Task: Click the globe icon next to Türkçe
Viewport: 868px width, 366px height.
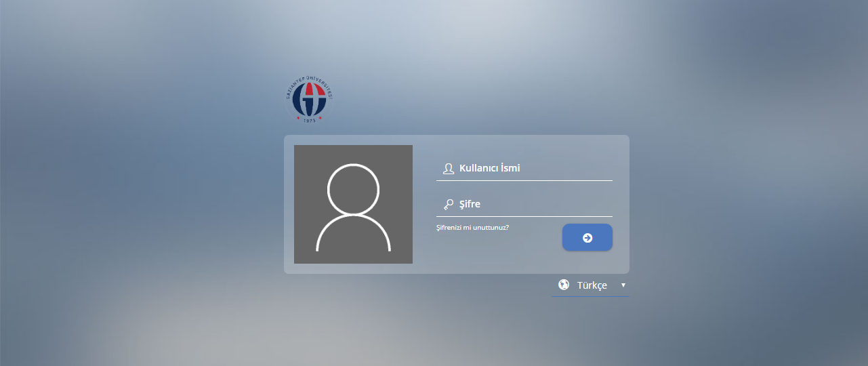Action: pos(563,285)
